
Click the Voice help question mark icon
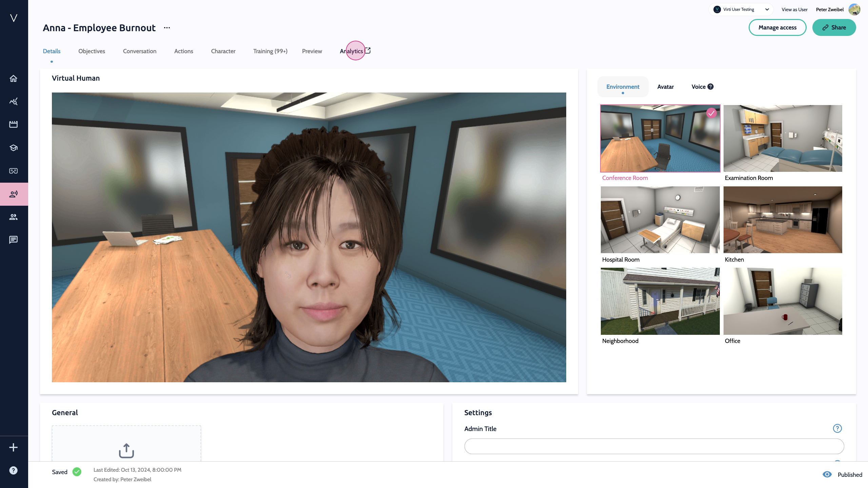click(711, 87)
